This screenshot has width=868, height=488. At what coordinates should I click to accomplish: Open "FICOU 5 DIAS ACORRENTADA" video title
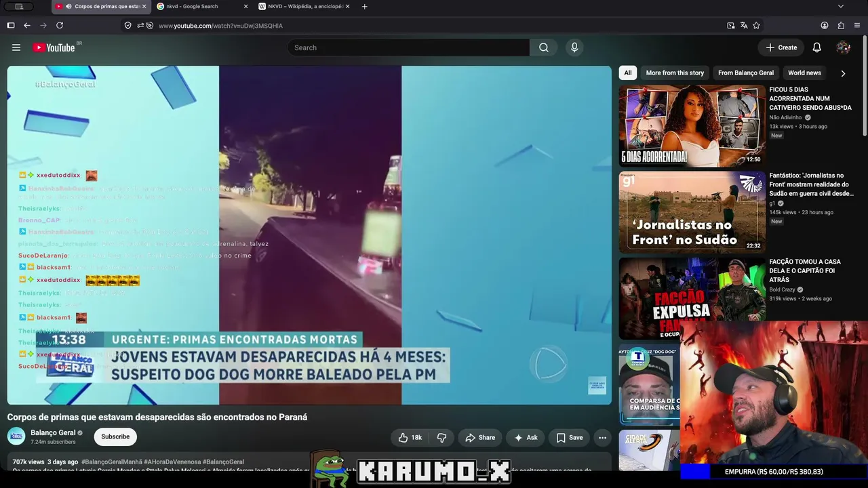(x=810, y=98)
